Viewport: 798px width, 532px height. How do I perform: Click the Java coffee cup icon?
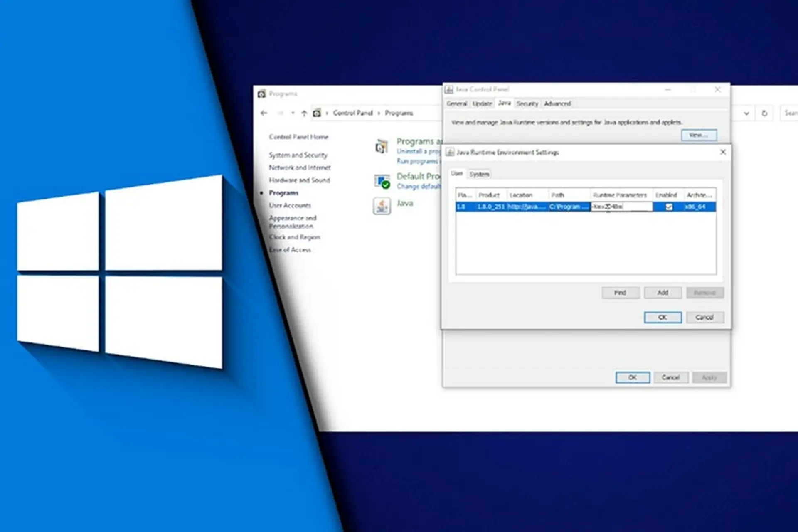pos(382,206)
